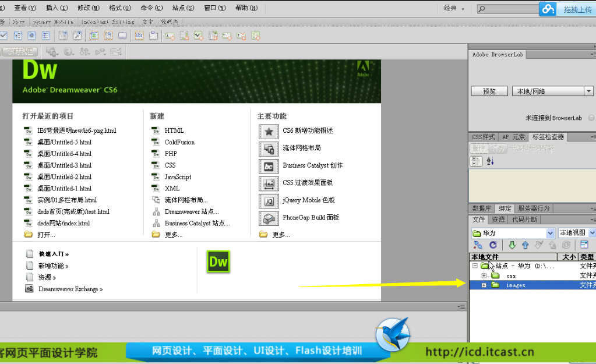596x364 pixels.
Task: Click the green get files arrow
Action: [x=512, y=245]
